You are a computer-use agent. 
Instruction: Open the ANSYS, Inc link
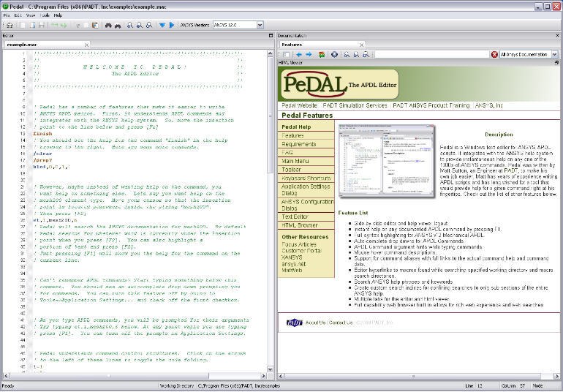point(489,105)
